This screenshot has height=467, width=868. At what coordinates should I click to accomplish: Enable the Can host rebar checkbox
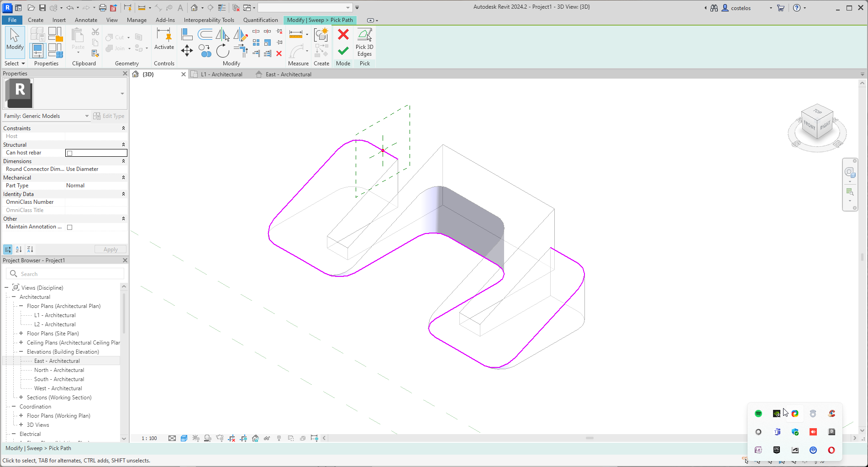tap(69, 153)
